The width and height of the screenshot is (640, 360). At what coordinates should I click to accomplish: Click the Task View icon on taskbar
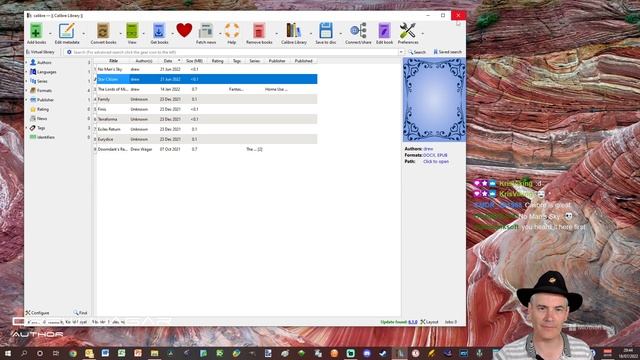[x=56, y=353]
